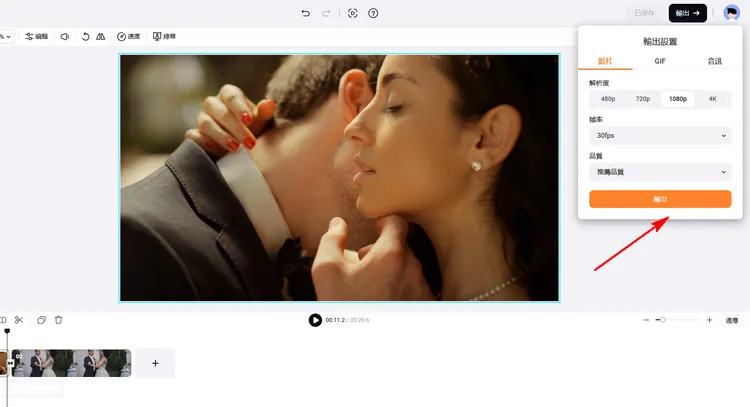The image size is (750, 407).
Task: Click the video preview canvas
Action: coord(339,178)
